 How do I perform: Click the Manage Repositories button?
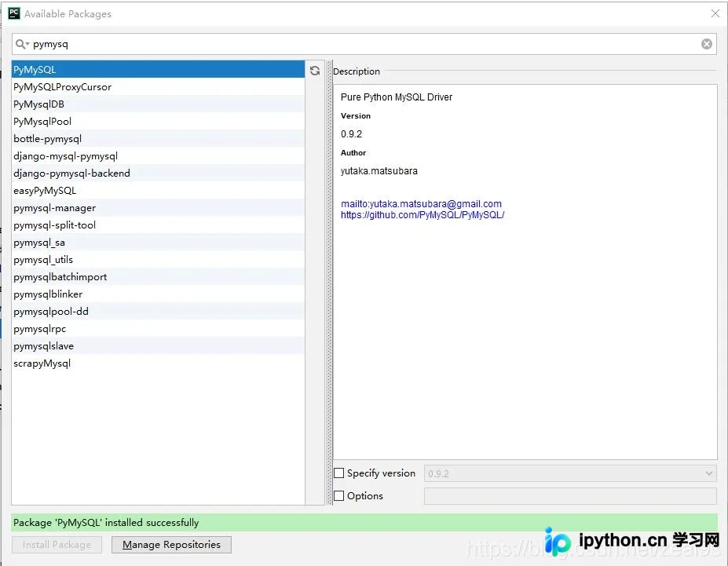tap(171, 545)
